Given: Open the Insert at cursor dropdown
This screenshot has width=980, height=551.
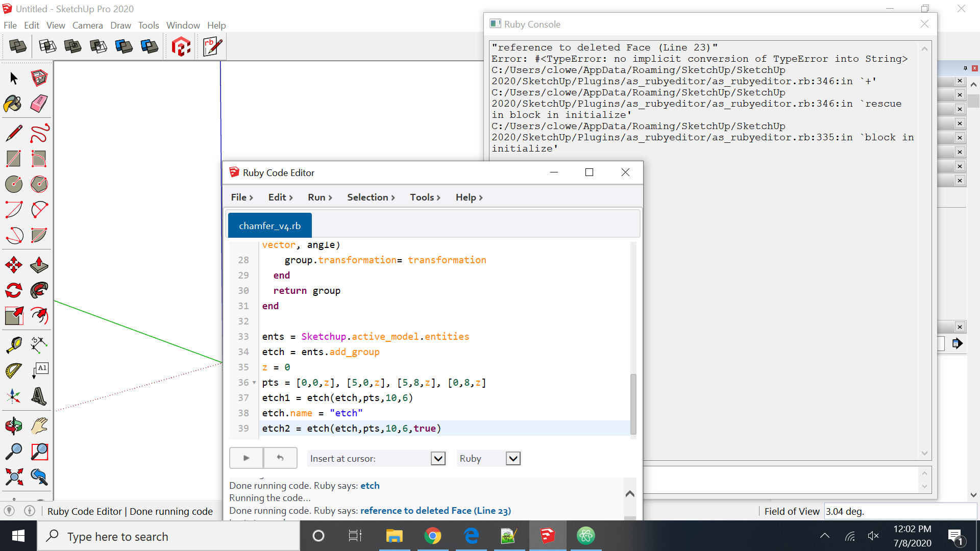Looking at the screenshot, I should click(438, 458).
